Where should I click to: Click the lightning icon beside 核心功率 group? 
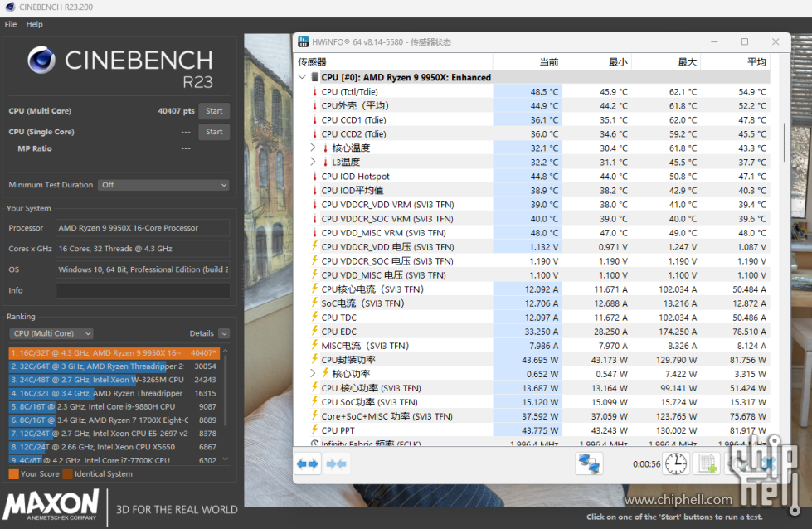tap(325, 374)
